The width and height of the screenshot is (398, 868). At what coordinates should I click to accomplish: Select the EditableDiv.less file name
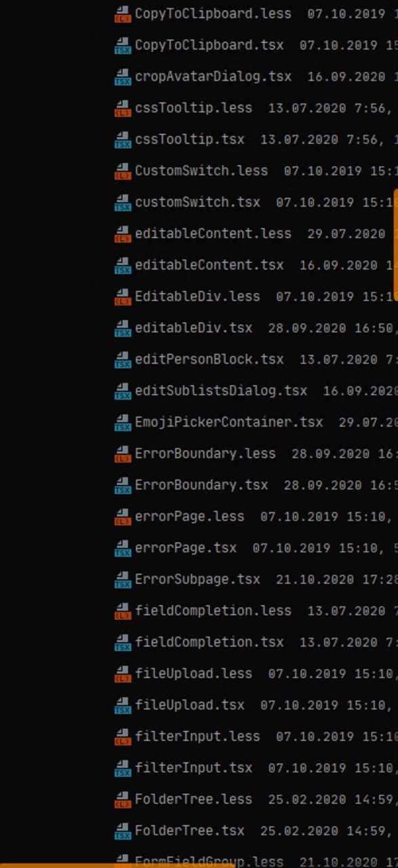pos(197,296)
